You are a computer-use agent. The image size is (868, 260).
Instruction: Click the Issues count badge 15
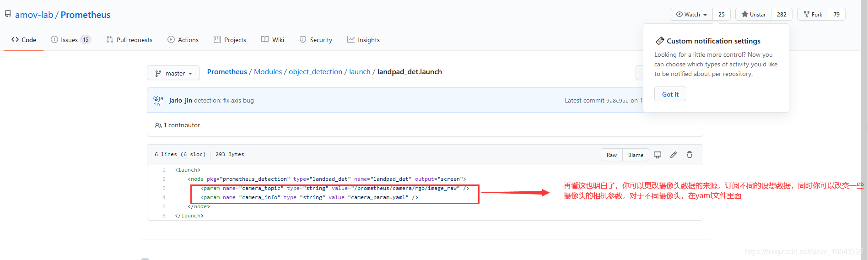pos(86,40)
